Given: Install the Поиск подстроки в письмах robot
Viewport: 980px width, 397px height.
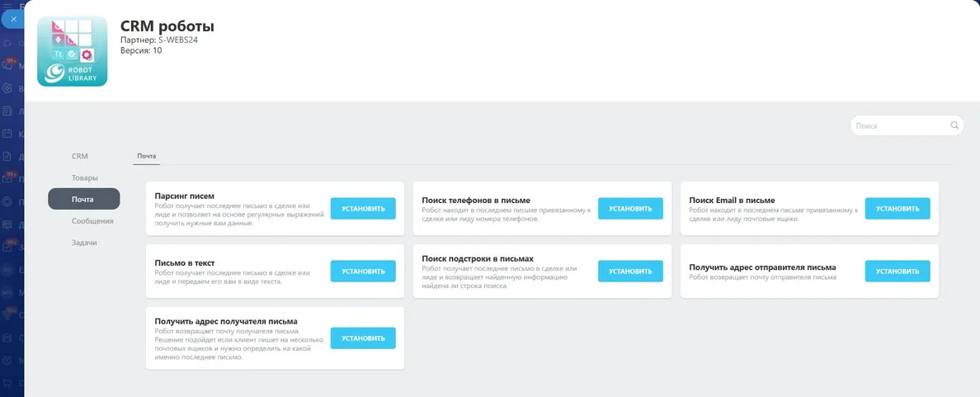Looking at the screenshot, I should coord(630,272).
